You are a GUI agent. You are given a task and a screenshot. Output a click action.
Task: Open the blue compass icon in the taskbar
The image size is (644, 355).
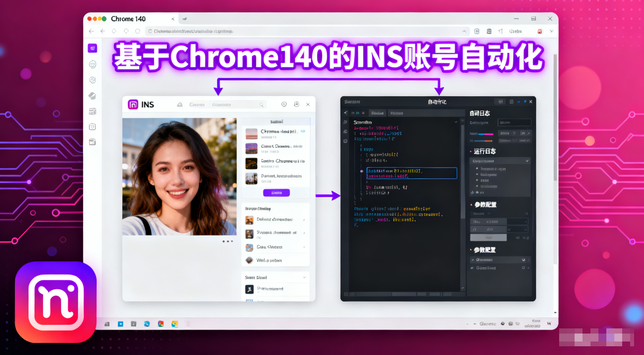coord(147,324)
